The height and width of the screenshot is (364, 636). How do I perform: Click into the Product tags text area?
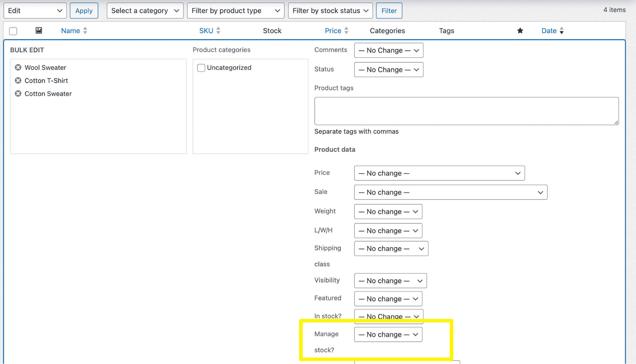pos(466,111)
